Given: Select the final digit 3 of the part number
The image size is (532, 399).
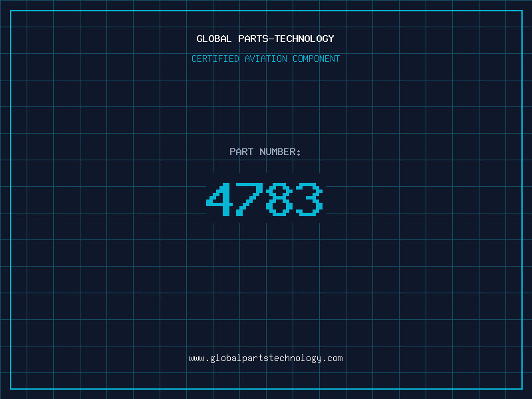Looking at the screenshot, I should point(309,199).
